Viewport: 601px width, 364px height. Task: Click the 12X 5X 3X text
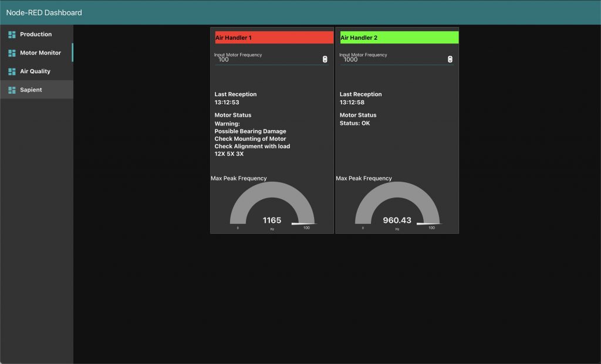(229, 154)
